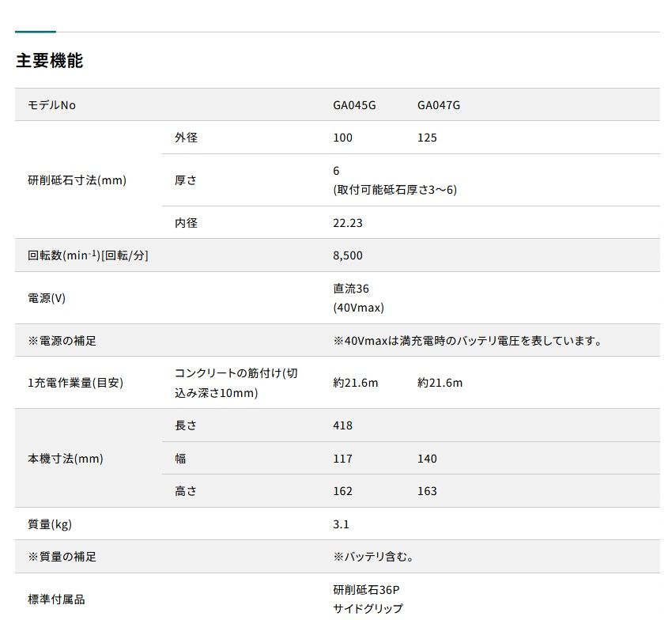Viewport: 672px width, 620px height.
Task: Select the 内径 value 22.23
Action: (349, 222)
